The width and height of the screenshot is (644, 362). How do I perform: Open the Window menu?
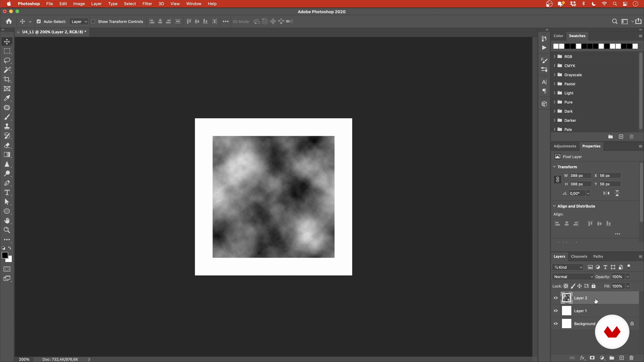click(194, 4)
